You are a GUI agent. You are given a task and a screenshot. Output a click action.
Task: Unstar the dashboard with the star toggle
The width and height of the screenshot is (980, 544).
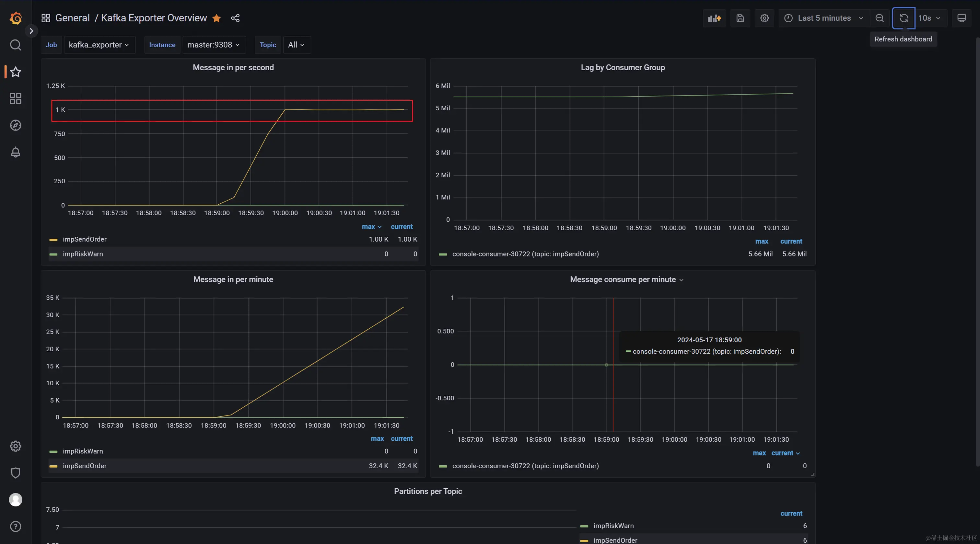point(216,18)
